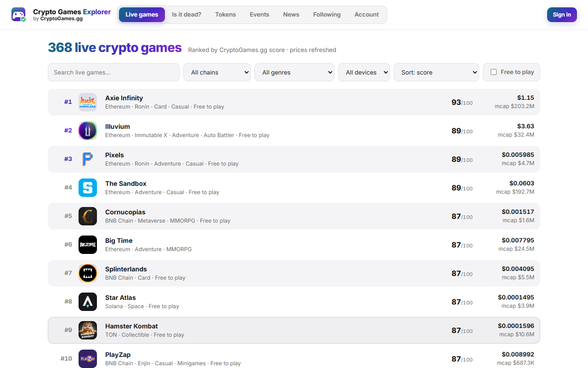Open the Cornucopias game icon
588x368 pixels.
pos(88,216)
